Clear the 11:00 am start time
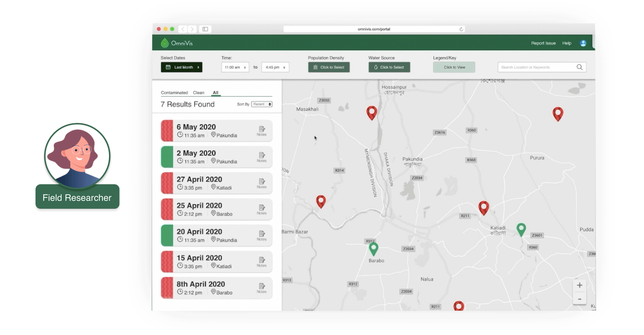The width and height of the screenshot is (644, 335). click(245, 67)
